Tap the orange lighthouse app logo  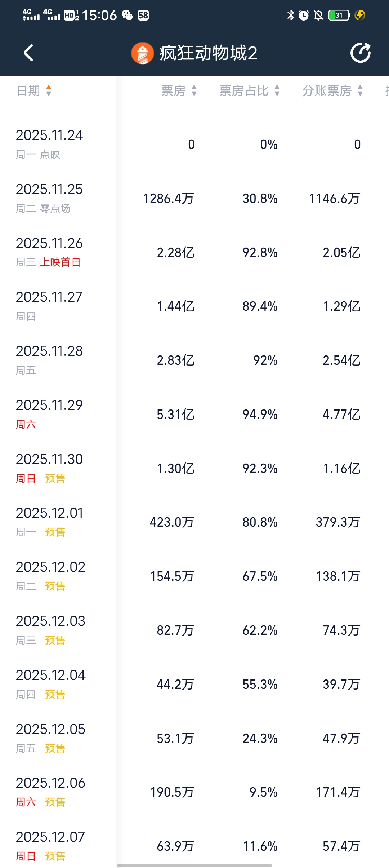pyautogui.click(x=143, y=53)
